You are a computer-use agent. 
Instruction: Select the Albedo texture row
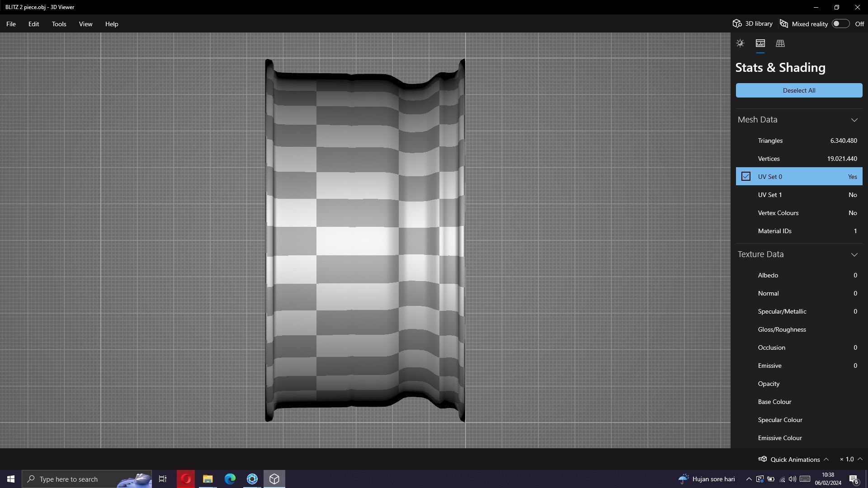tap(799, 275)
